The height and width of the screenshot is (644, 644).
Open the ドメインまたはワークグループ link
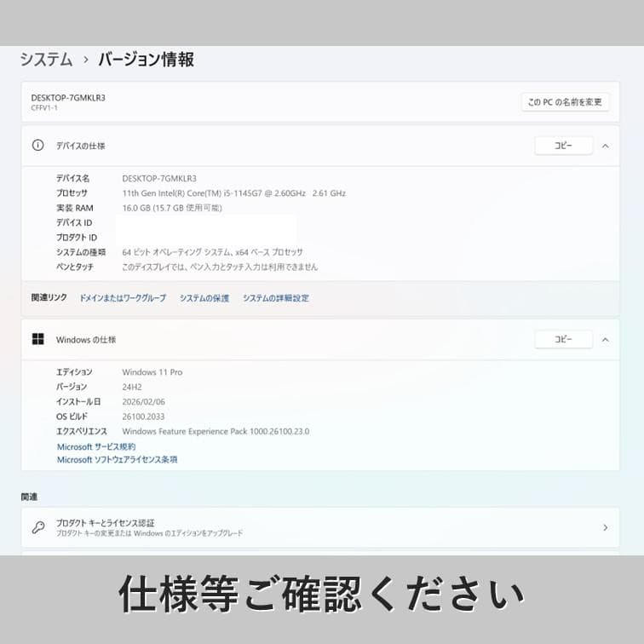[x=123, y=298]
